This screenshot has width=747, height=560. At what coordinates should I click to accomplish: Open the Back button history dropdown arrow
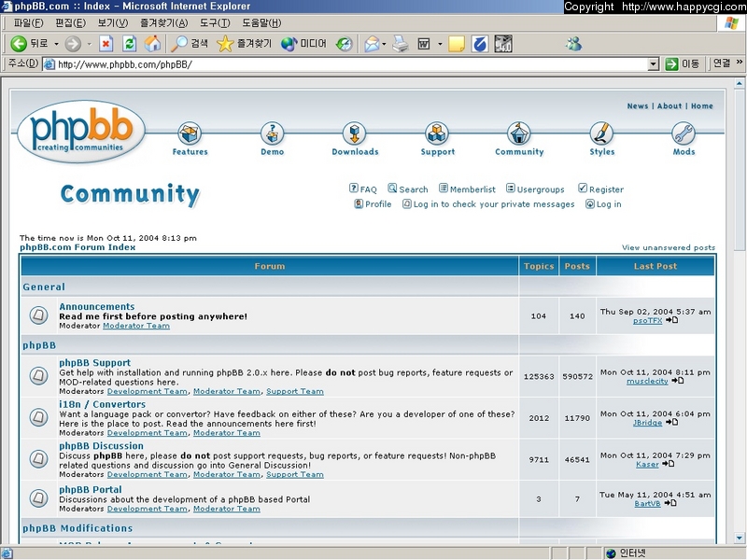[56, 44]
